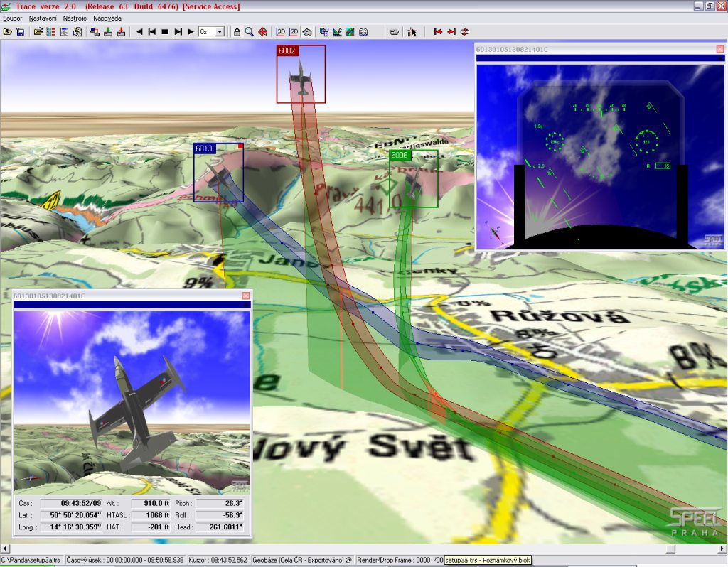Switch to 3D view mode
Image resolution: width=728 pixels, height=567 pixels.
coord(281,32)
